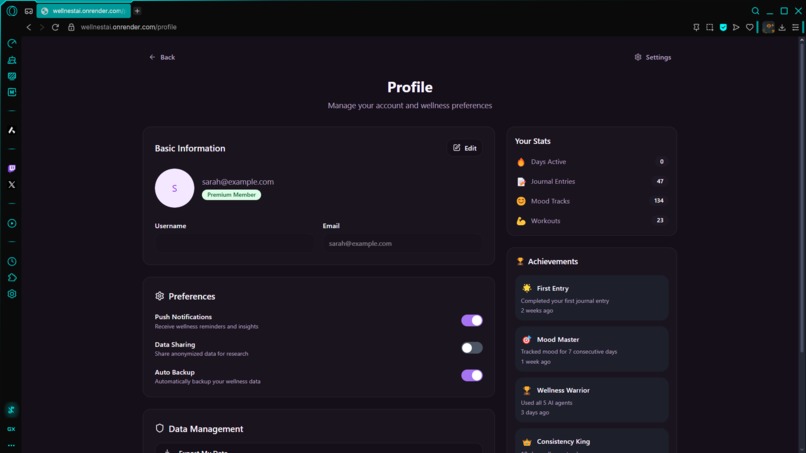Image resolution: width=806 pixels, height=453 pixels.
Task: Open GX Control speedometer in sidebar
Action: [x=12, y=44]
